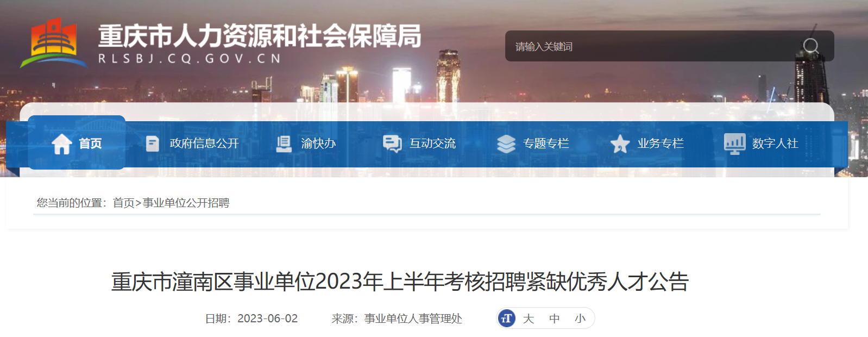
Task: Open 事业单位公开招聘 breadcrumb link
Action: click(186, 203)
